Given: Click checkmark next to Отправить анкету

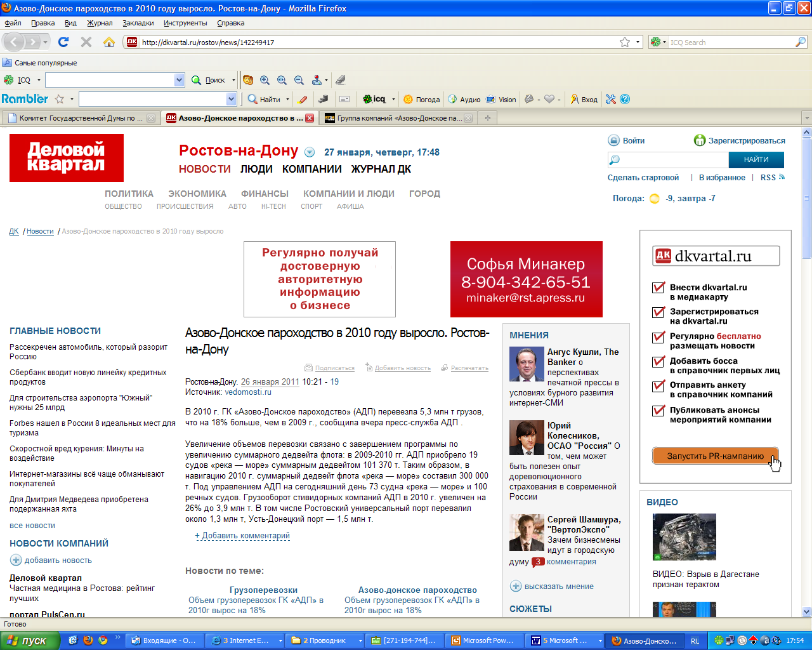Looking at the screenshot, I should (658, 385).
